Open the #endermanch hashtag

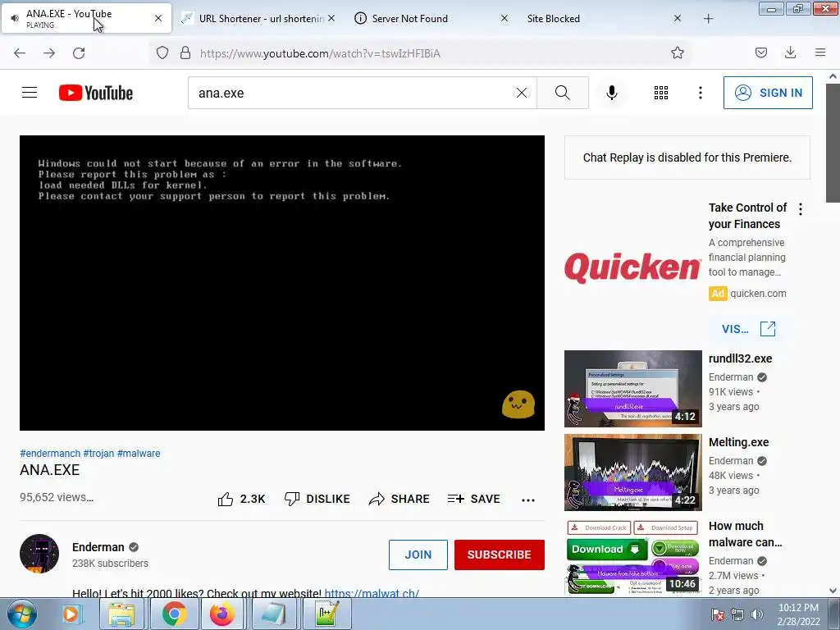tap(50, 453)
